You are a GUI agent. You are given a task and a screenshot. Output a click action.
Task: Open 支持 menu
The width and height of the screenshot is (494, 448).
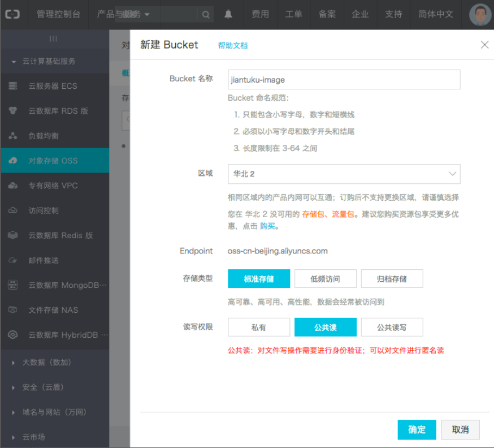click(393, 14)
